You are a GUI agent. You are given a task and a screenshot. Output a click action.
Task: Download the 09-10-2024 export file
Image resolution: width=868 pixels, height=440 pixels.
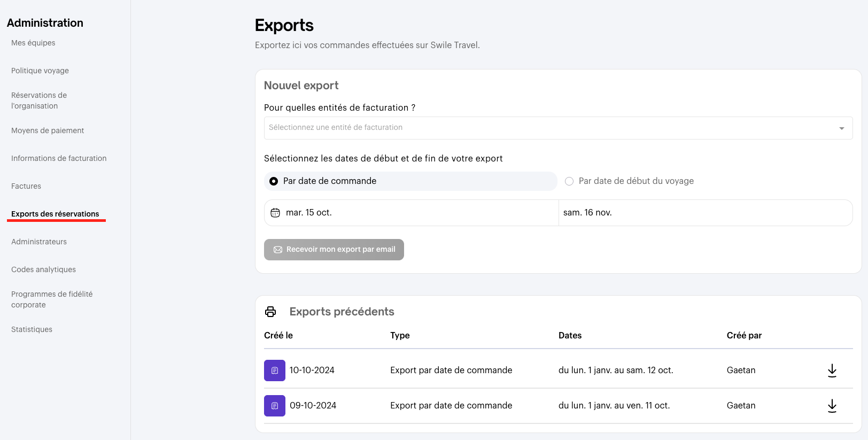pos(832,406)
